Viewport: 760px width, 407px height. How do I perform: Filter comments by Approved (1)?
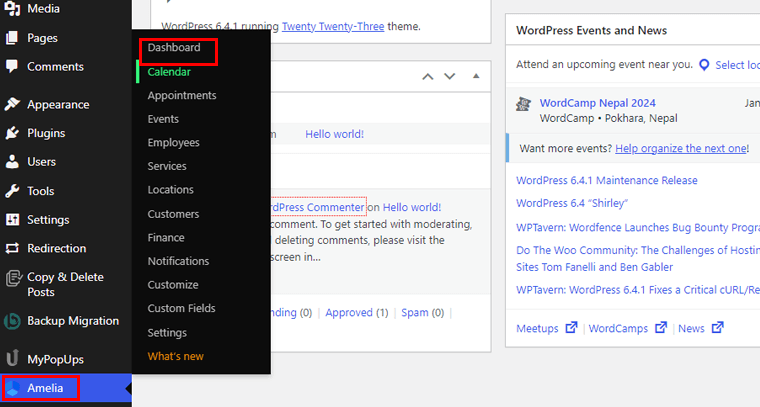(357, 313)
